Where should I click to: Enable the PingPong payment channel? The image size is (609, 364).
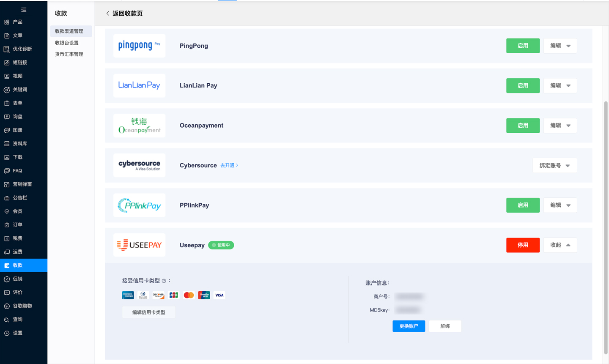coord(522,46)
